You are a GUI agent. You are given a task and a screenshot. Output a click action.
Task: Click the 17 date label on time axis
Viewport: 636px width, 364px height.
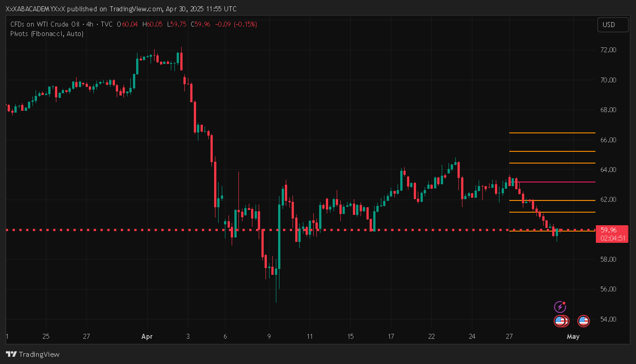click(391, 337)
